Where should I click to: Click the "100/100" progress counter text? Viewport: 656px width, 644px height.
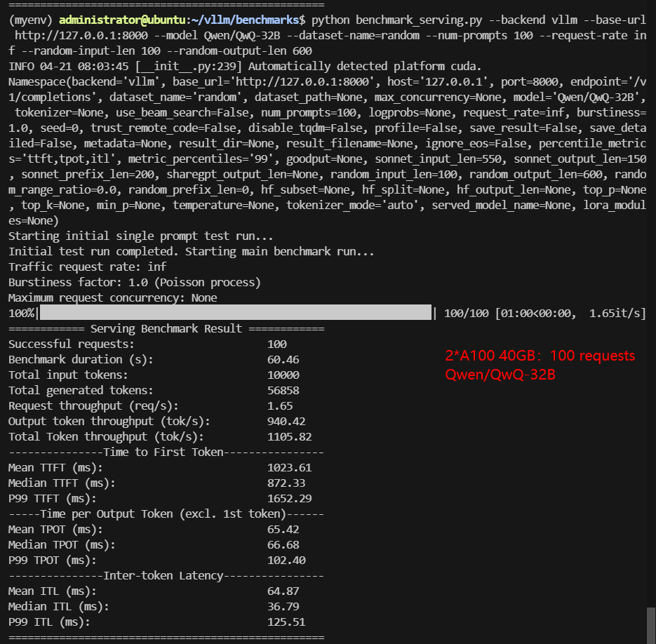pyautogui.click(x=466, y=313)
